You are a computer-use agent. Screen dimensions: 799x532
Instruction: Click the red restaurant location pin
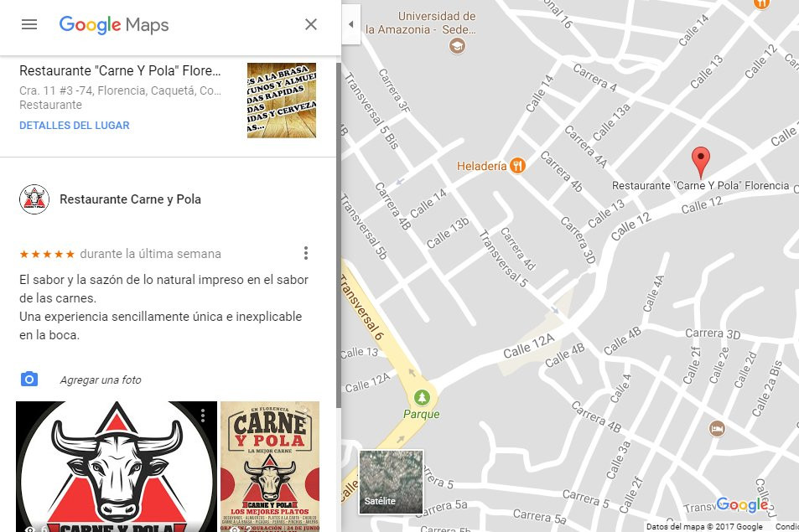(x=700, y=161)
